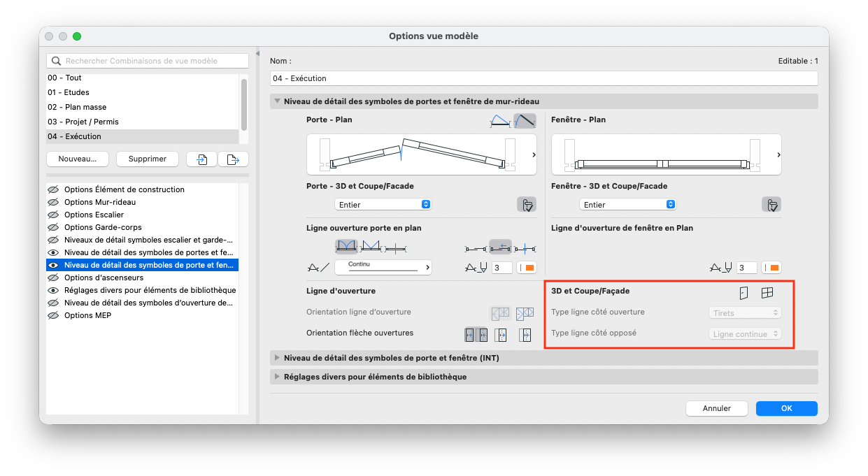Screen dimensions: 868x476
Task: Click the Annuler button
Action: pos(717,408)
